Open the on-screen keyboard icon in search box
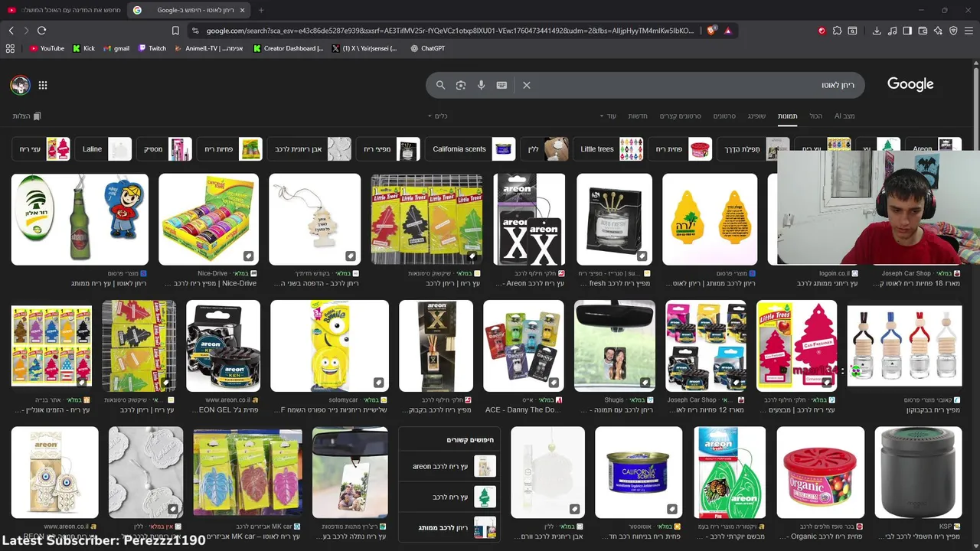 point(501,85)
